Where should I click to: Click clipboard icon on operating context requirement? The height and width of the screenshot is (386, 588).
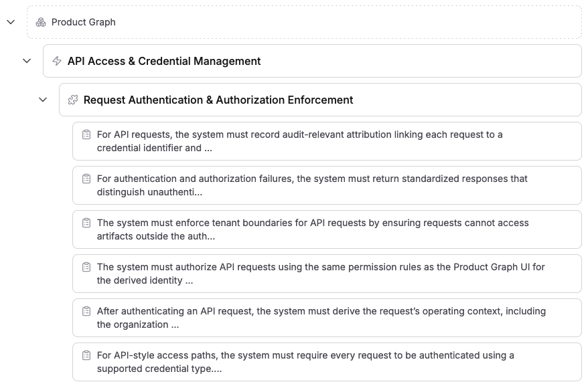pyautogui.click(x=86, y=310)
